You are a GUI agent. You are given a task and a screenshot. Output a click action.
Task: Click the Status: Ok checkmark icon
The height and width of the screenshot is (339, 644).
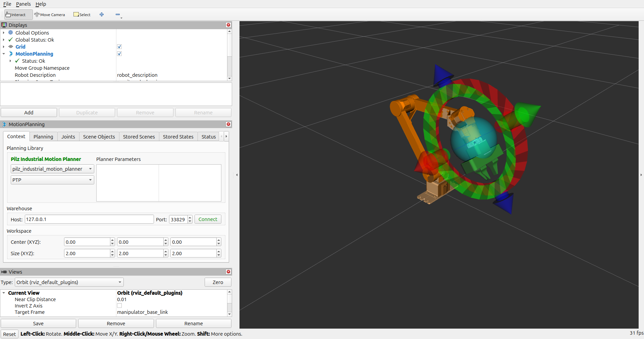click(x=17, y=61)
